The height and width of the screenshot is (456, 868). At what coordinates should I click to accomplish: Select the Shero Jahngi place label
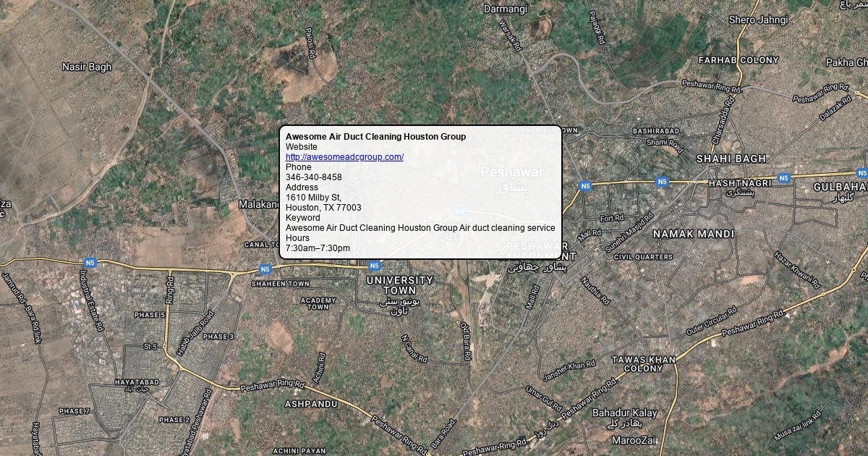[x=758, y=20]
